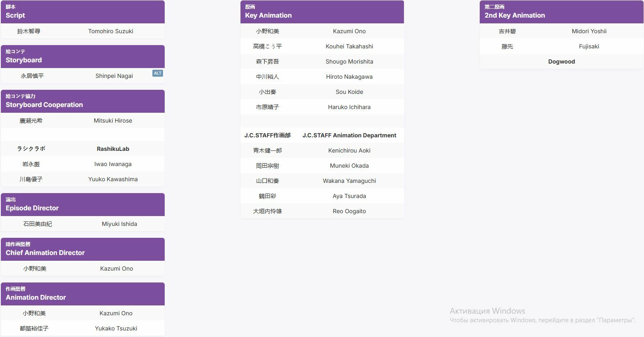
Task: Click Japanese name 森下昇吾
Action: coord(267,61)
